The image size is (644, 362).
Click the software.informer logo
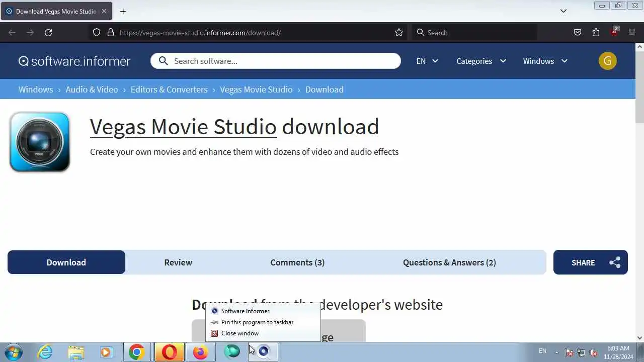click(x=74, y=61)
